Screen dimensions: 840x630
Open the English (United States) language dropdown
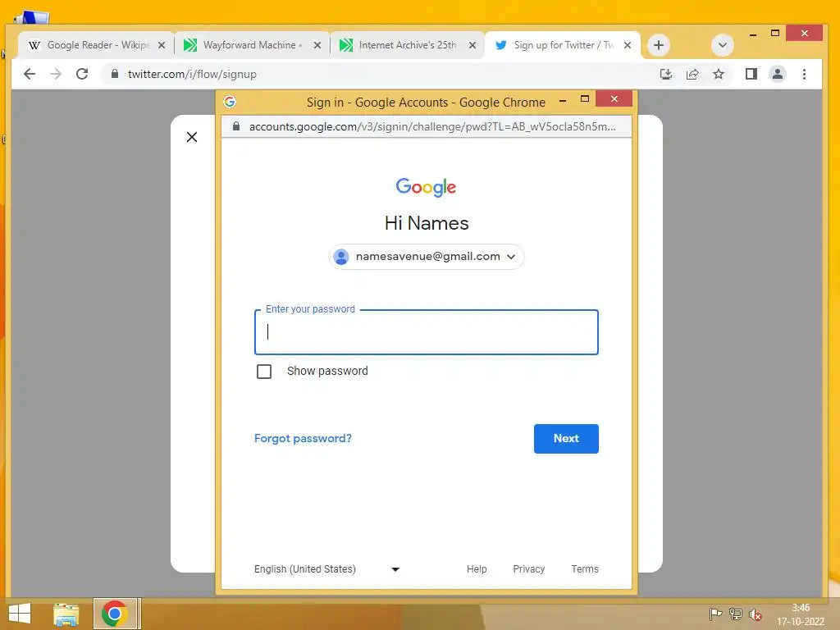[326, 569]
